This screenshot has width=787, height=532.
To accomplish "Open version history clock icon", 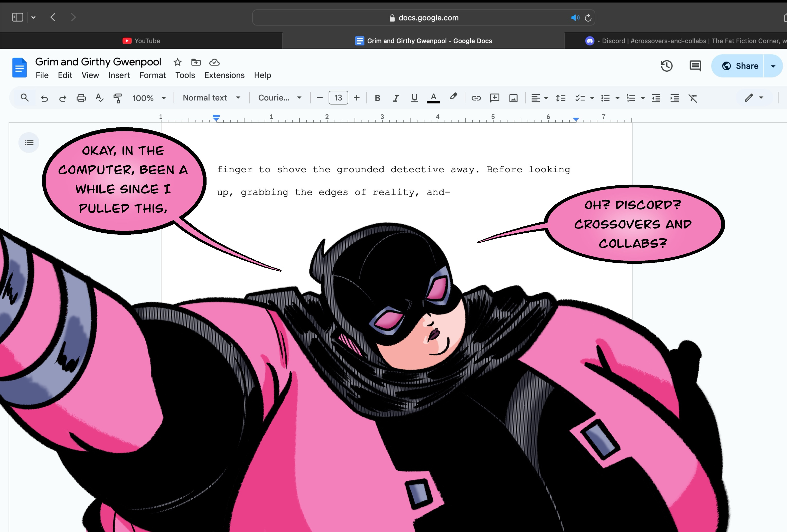I will coord(667,66).
